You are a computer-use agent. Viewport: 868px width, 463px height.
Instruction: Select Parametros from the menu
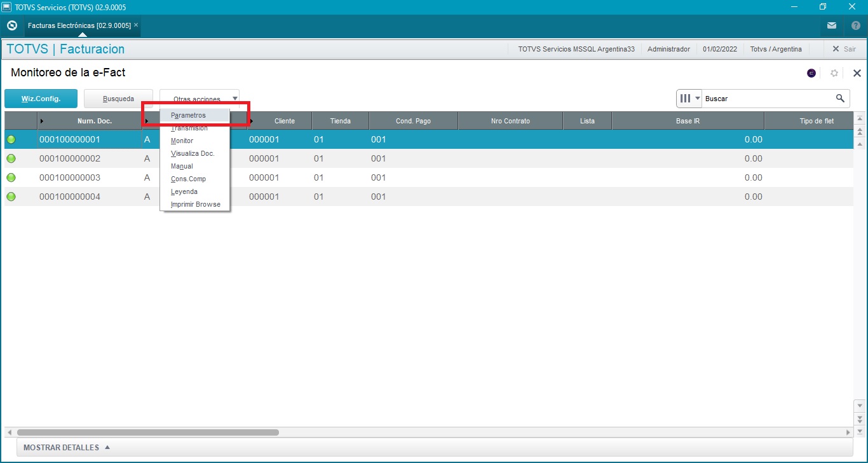(x=194, y=115)
